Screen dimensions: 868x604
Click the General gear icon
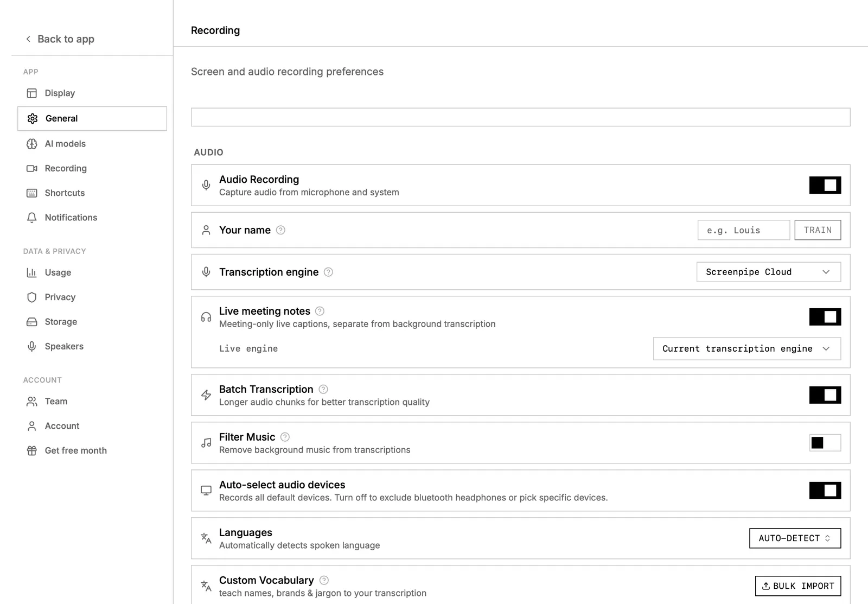(x=33, y=118)
